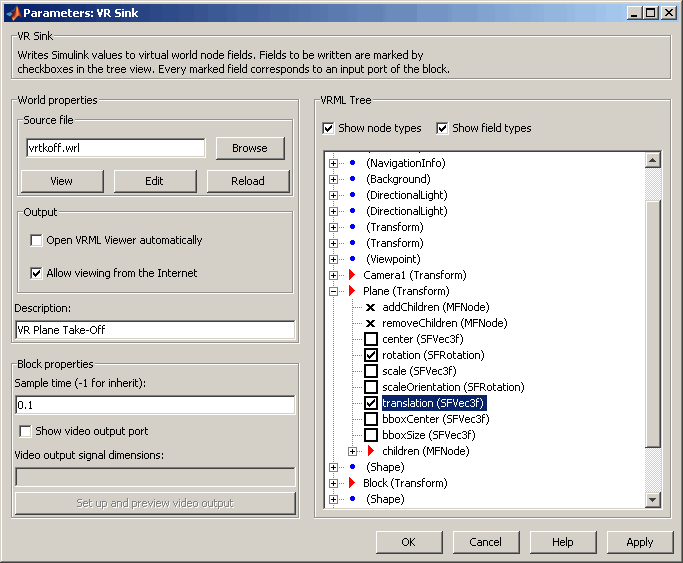Enable Open VRML Viewer automatically
683x563 pixels.
coord(36,240)
